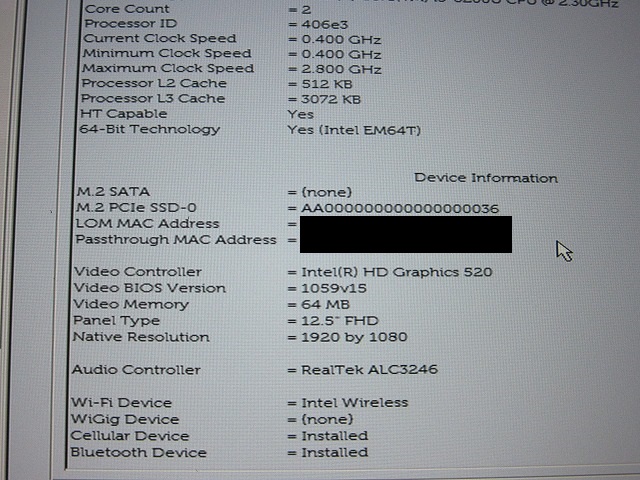Click the Processor ID value 406e3
Screen dimensions: 640x480
324,24
